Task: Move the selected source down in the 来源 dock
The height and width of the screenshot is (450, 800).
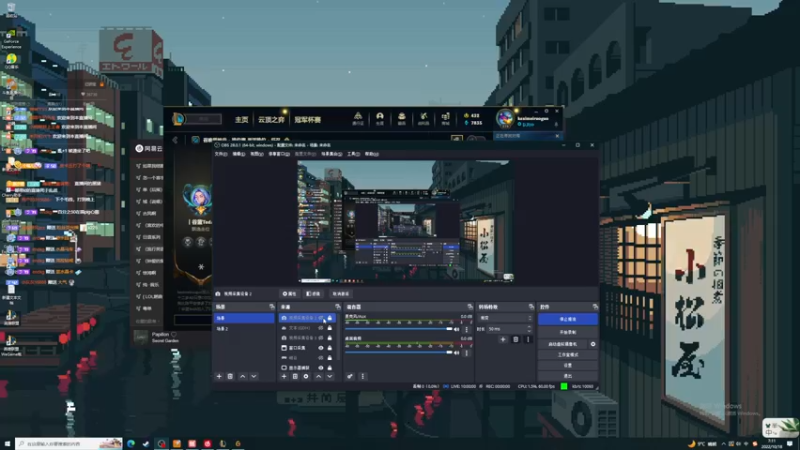Action: click(x=330, y=377)
